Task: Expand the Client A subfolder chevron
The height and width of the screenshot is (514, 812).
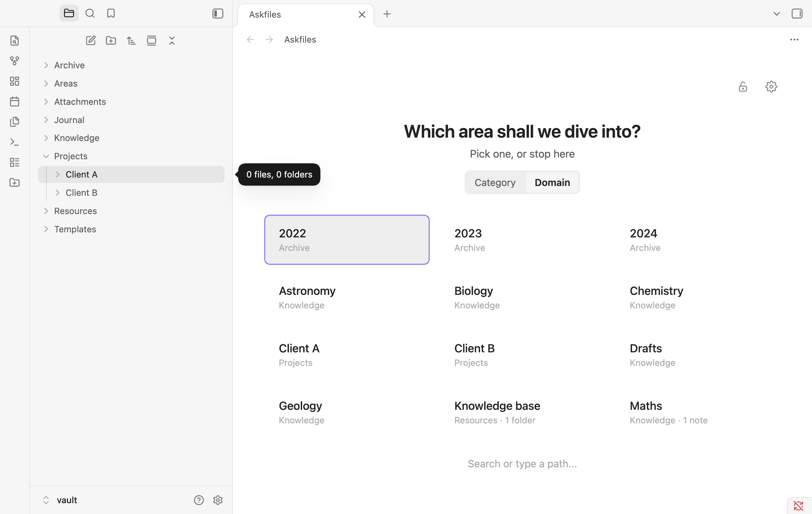Action: point(58,174)
